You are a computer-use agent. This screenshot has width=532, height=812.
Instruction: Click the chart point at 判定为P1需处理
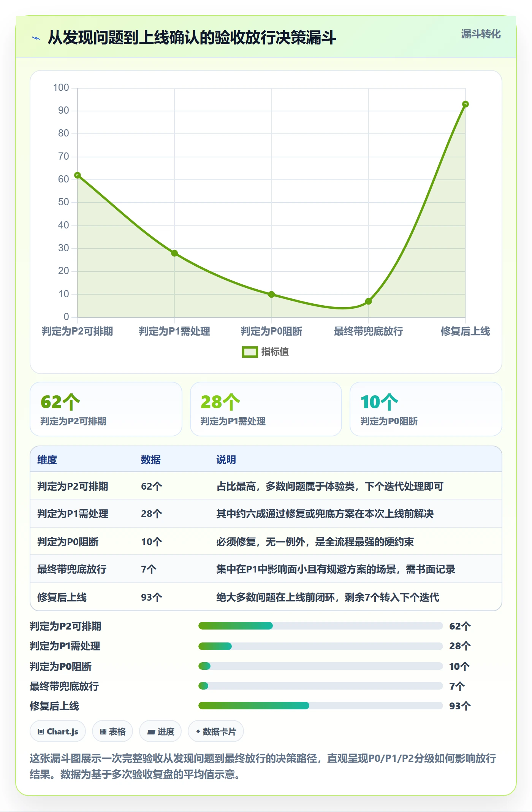(174, 253)
